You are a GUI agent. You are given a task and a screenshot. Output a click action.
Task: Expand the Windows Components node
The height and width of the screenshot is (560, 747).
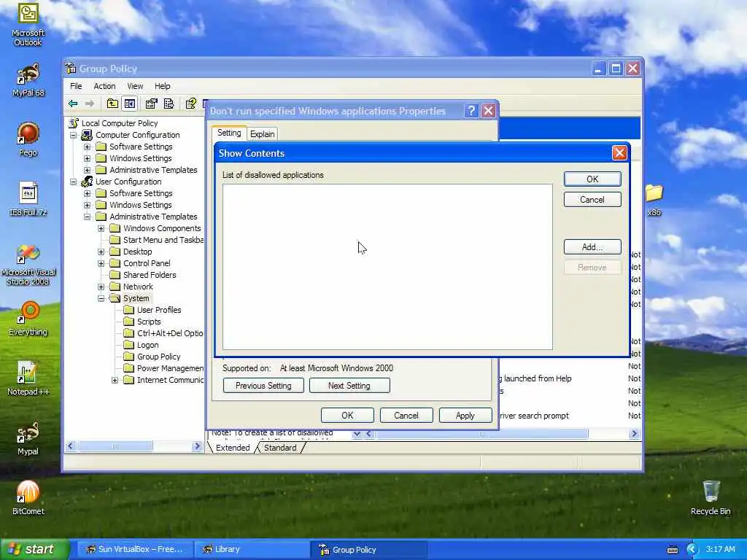[x=101, y=228]
